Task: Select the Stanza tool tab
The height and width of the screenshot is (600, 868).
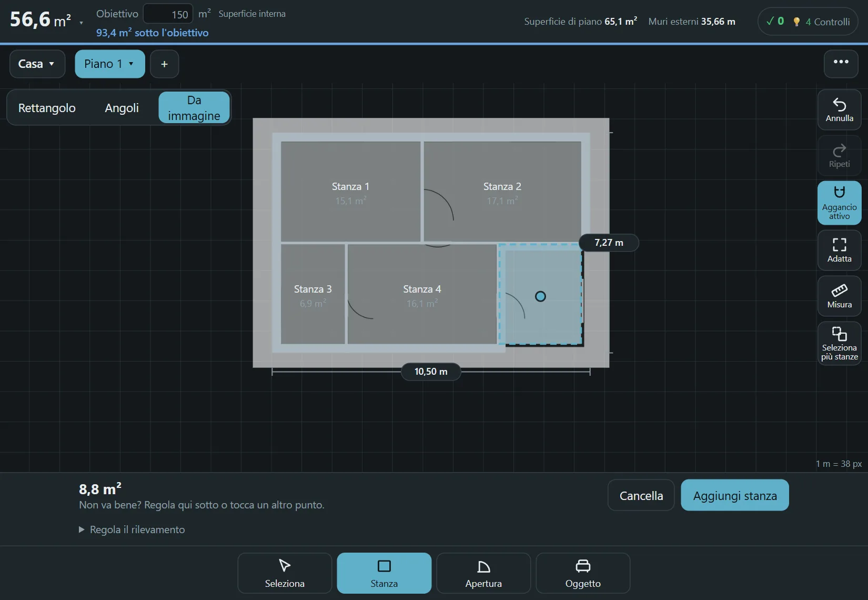Action: pos(384,573)
